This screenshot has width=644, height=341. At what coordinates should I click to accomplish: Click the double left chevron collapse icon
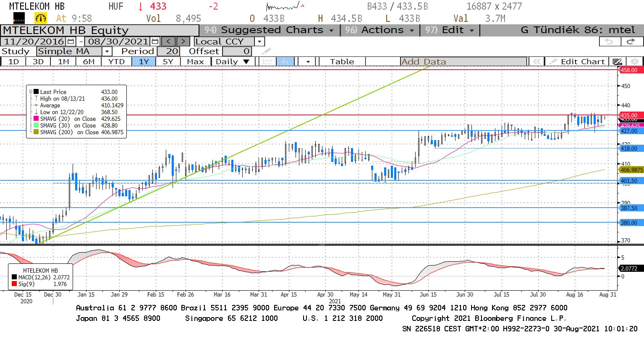click(536, 62)
